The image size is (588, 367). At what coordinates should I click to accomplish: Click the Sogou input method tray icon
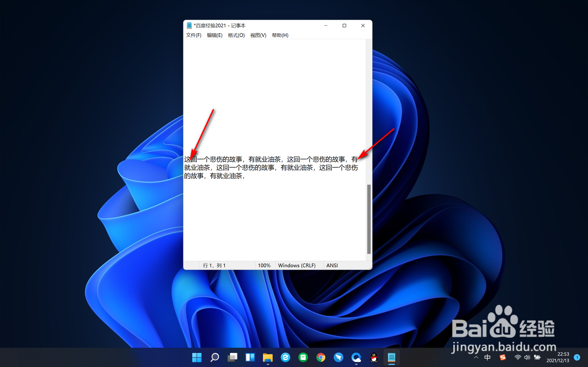(x=503, y=357)
